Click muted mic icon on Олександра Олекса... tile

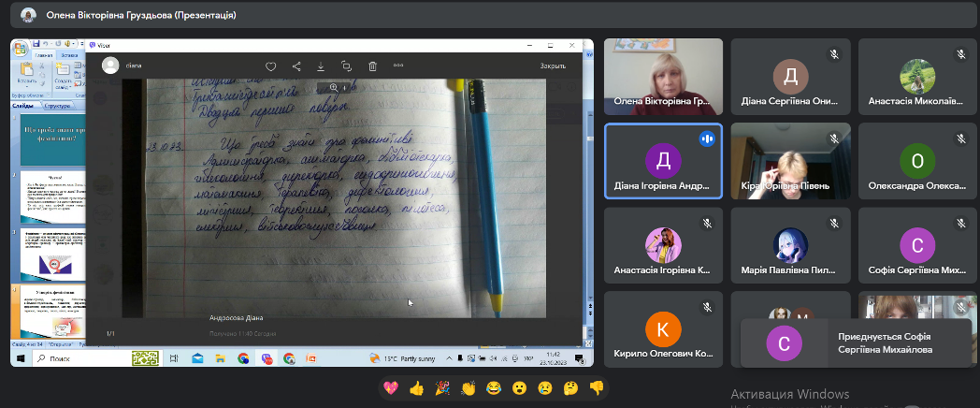960,138
